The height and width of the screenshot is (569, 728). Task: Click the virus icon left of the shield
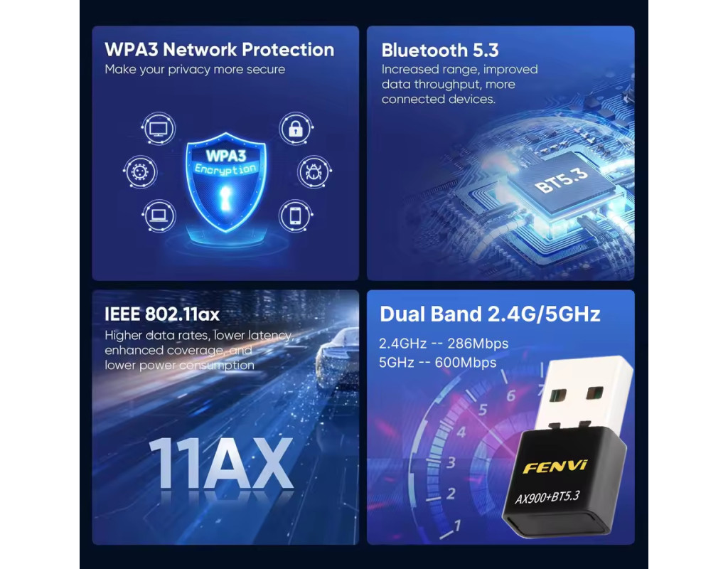tap(140, 172)
